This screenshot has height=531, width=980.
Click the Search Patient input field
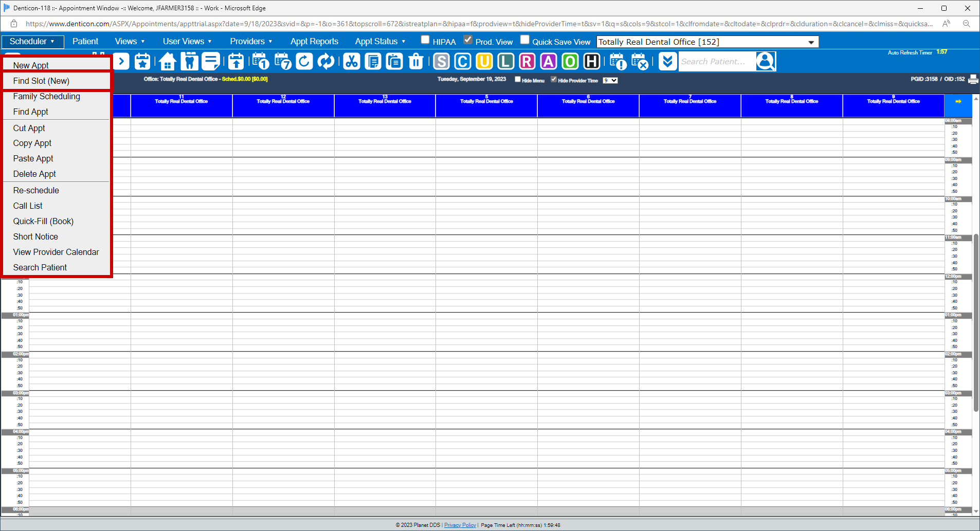click(x=717, y=61)
